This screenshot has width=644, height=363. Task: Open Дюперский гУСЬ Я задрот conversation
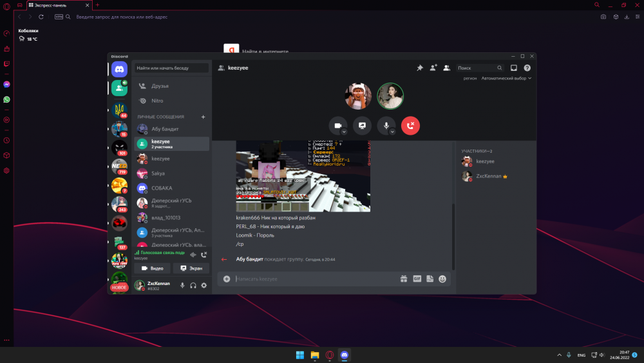pos(171,203)
